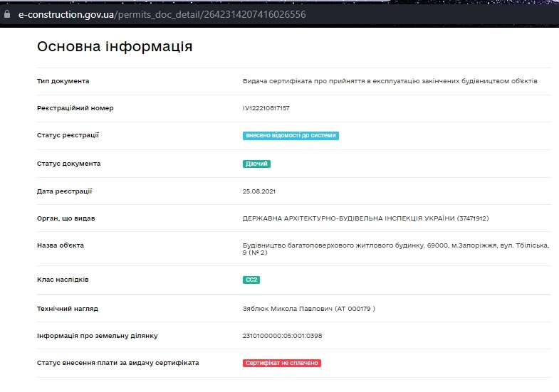This screenshot has height=392, width=559.
Task: Click the 'Дата реєстрації' label
Action: pos(65,191)
